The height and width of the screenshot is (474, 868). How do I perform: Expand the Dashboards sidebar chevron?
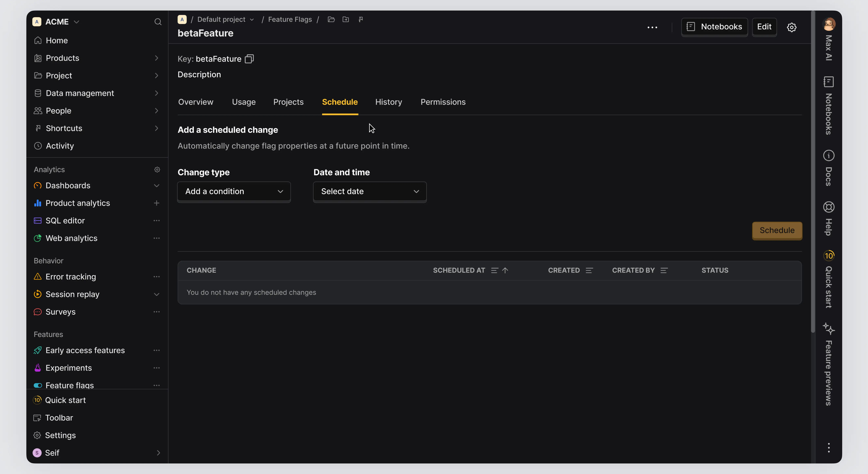pyautogui.click(x=156, y=186)
